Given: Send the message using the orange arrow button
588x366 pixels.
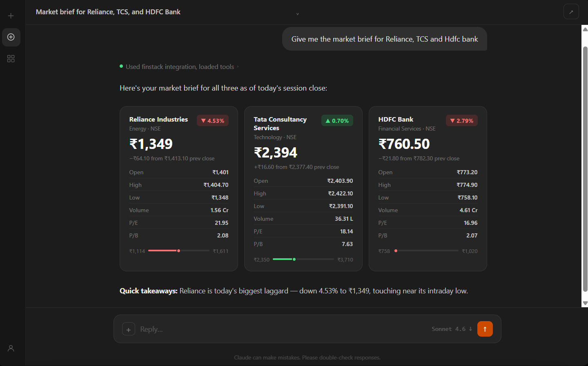Looking at the screenshot, I should 485,329.
